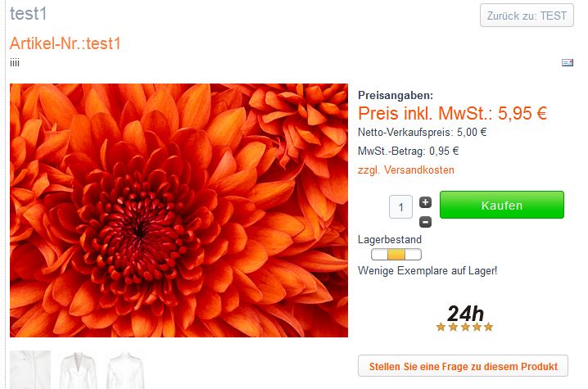
Task: Open the zzgl. Versandkosten link
Action: (405, 170)
